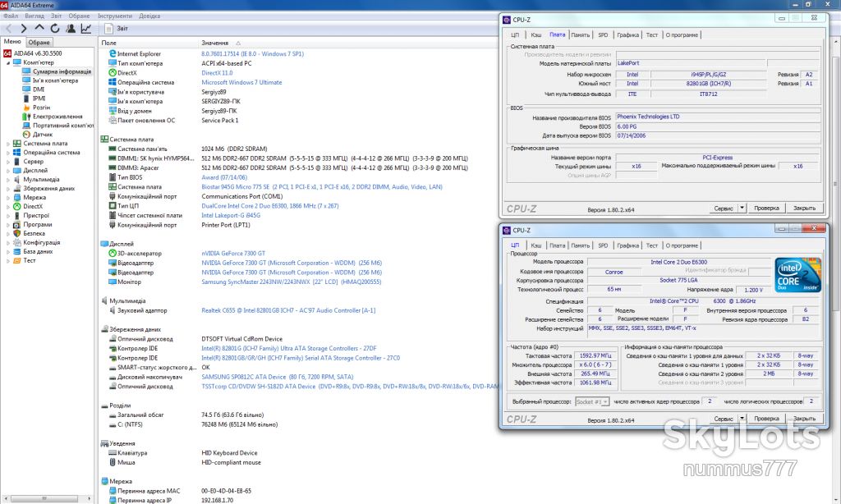Expand the Конфігурація tree node
The image size is (841, 504).
8,243
